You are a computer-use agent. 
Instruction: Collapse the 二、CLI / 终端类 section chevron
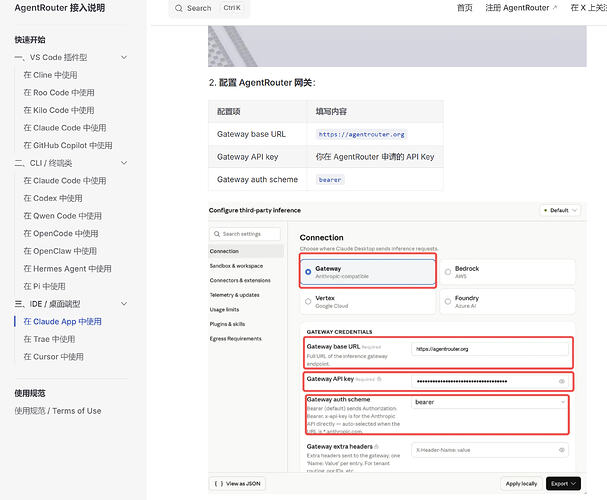[124, 163]
